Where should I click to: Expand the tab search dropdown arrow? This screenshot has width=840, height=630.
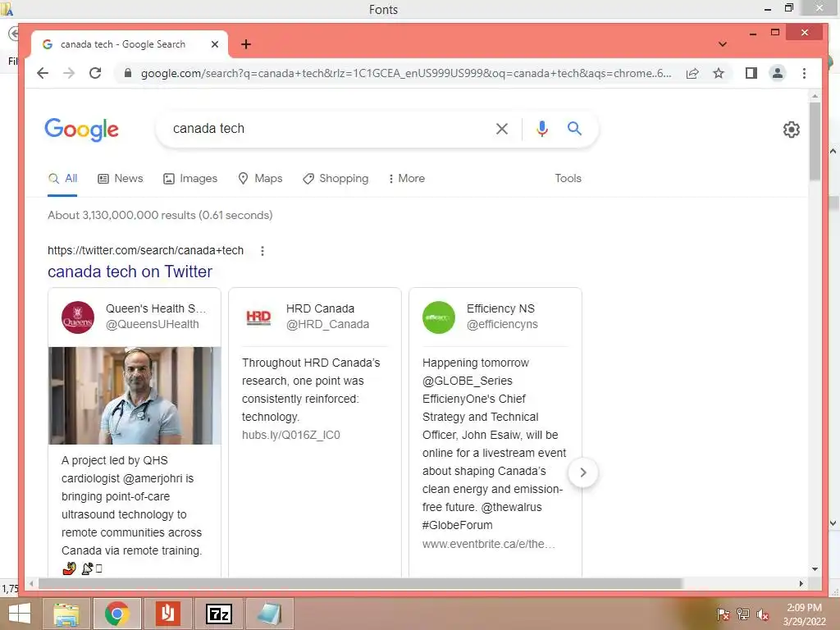tap(723, 44)
